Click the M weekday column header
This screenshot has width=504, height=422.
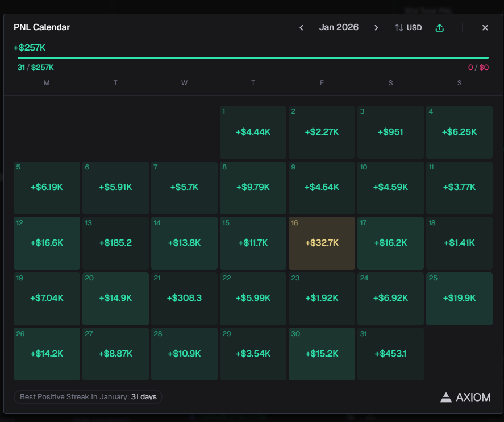pos(47,83)
